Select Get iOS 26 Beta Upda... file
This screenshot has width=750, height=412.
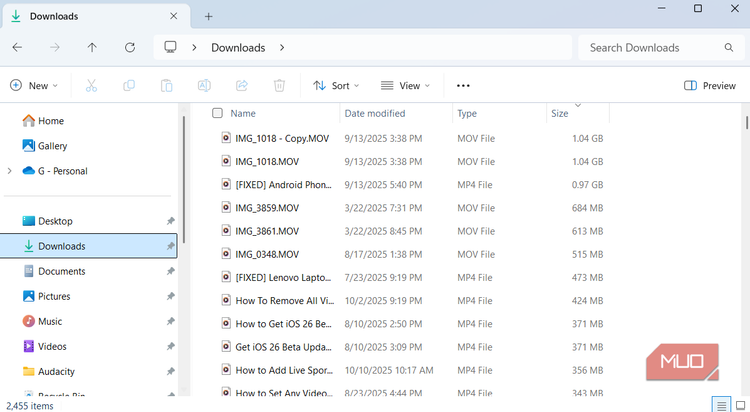click(x=283, y=347)
